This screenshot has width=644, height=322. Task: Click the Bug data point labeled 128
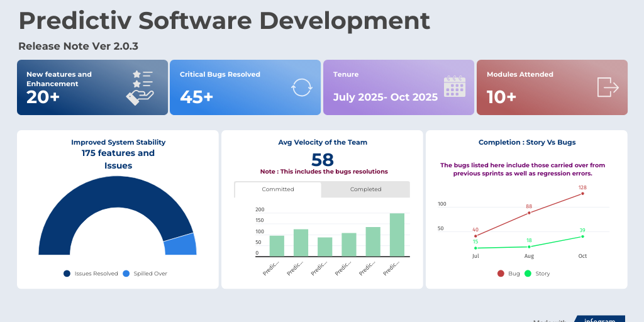pos(582,194)
